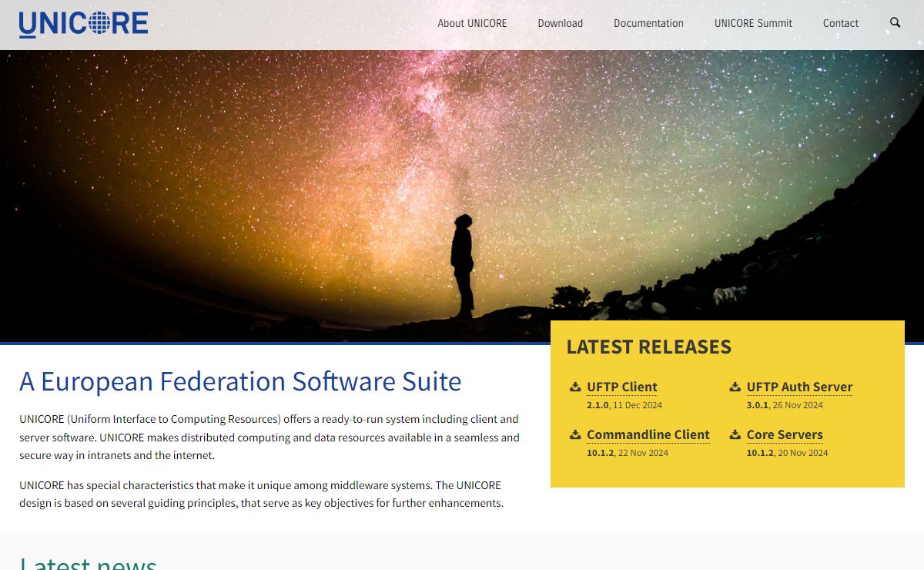Open the UFTP Auth Server release link
The height and width of the screenshot is (570, 924).
point(799,387)
